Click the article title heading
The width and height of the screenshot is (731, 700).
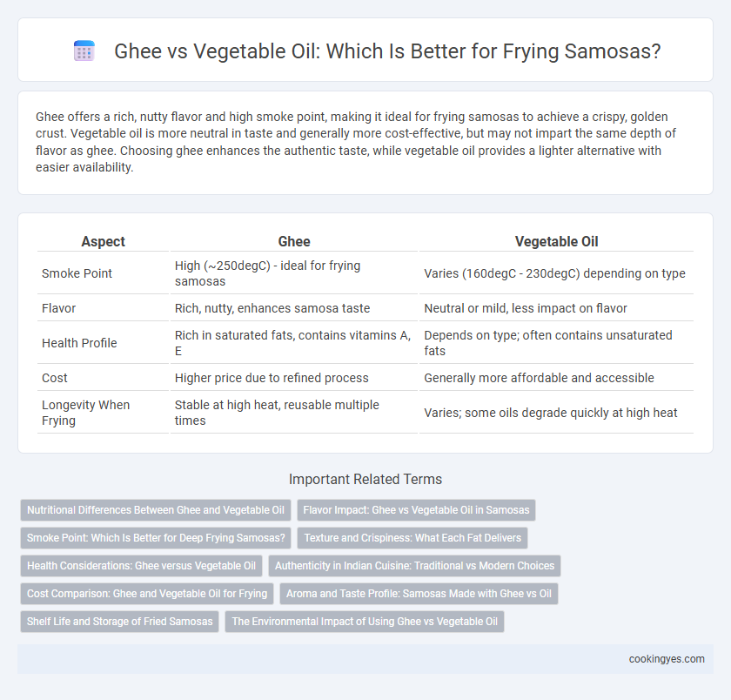point(387,50)
